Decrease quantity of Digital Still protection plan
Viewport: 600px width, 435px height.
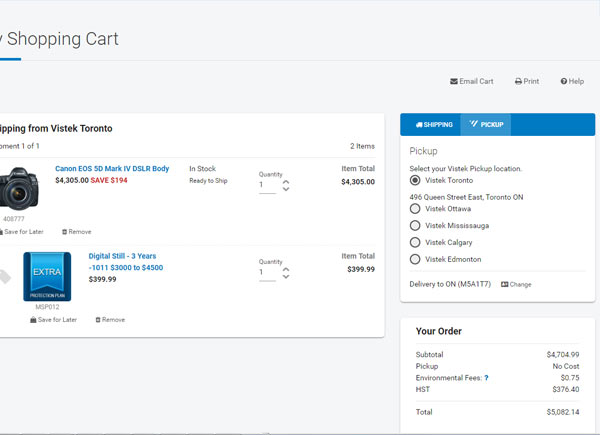[x=286, y=276]
